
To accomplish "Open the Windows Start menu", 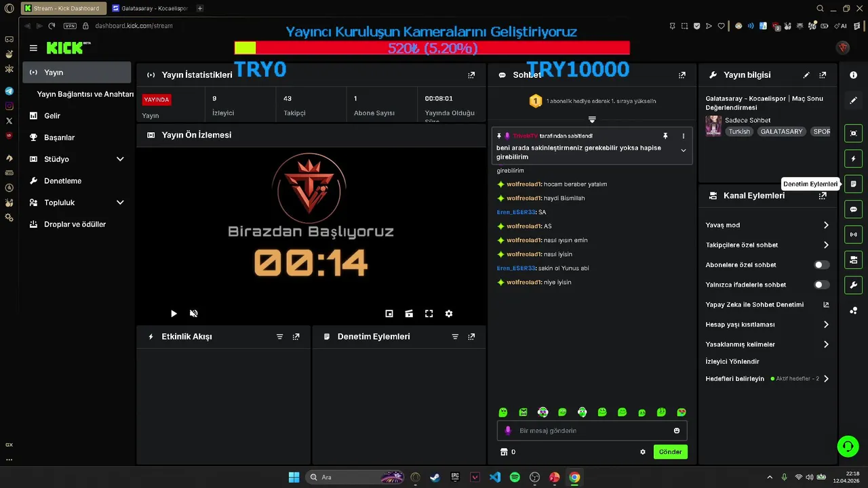I will [x=294, y=477].
